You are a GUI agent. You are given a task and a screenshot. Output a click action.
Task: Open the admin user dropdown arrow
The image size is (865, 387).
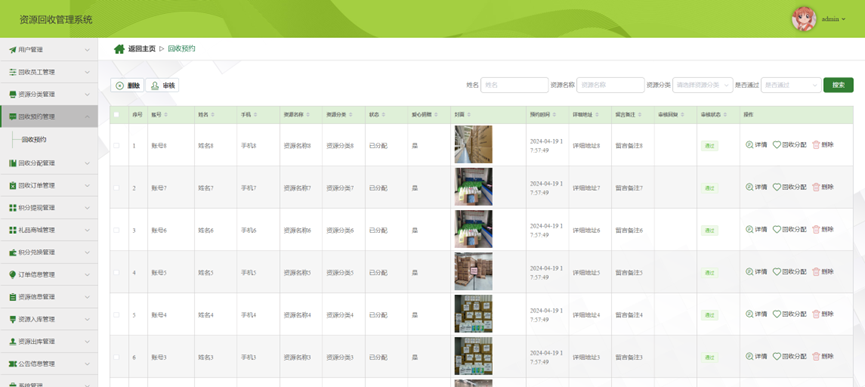(843, 19)
